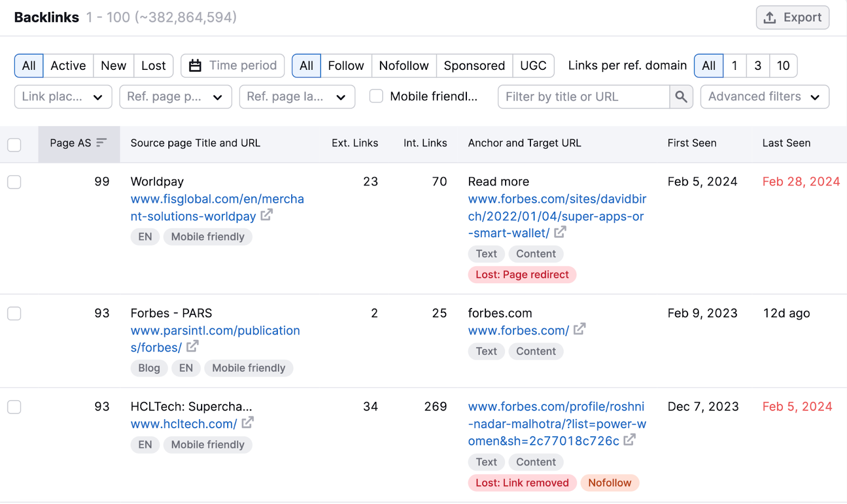The image size is (847, 504).
Task: Select the Follow tab
Action: click(x=346, y=66)
